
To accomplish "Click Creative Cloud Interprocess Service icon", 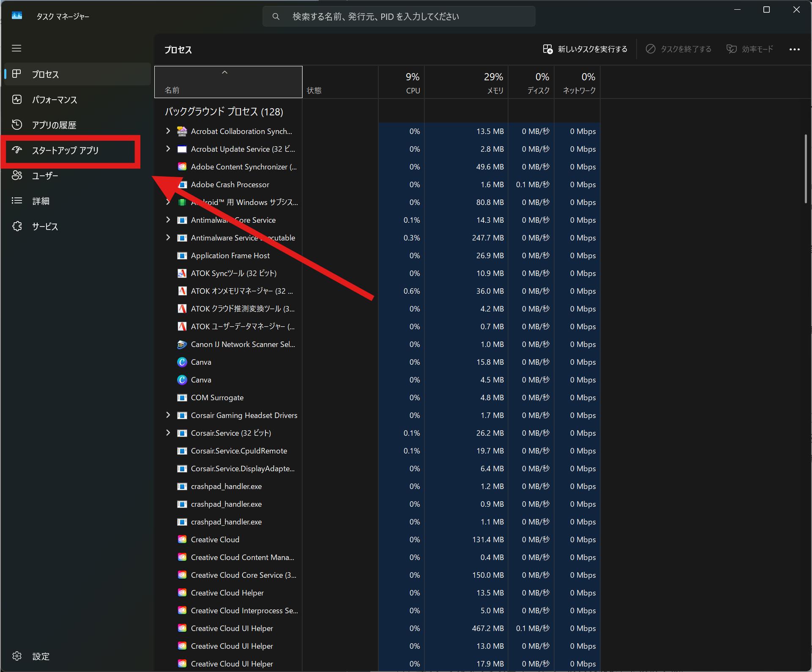I will pyautogui.click(x=182, y=611).
